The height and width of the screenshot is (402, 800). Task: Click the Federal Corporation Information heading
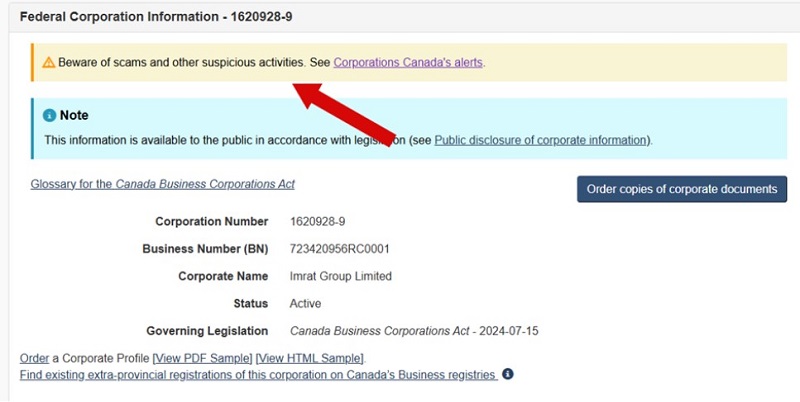click(x=156, y=17)
